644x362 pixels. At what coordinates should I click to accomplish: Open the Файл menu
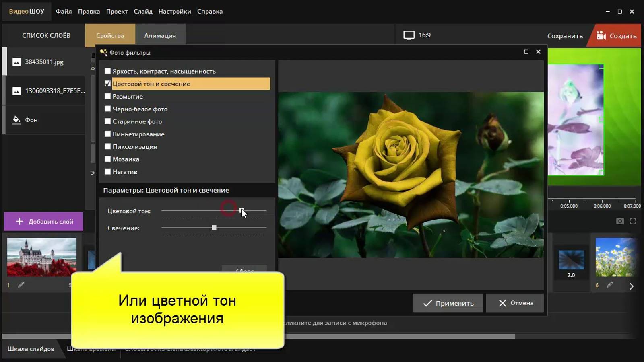pos(64,11)
